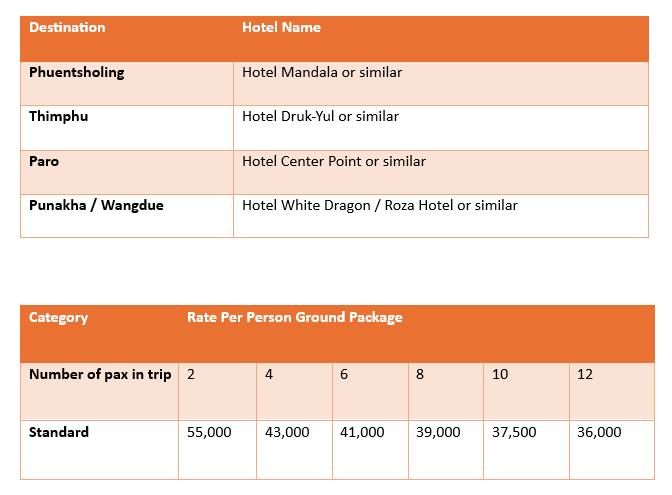
Task: Click the 37,500 rate value
Action: coord(515,433)
